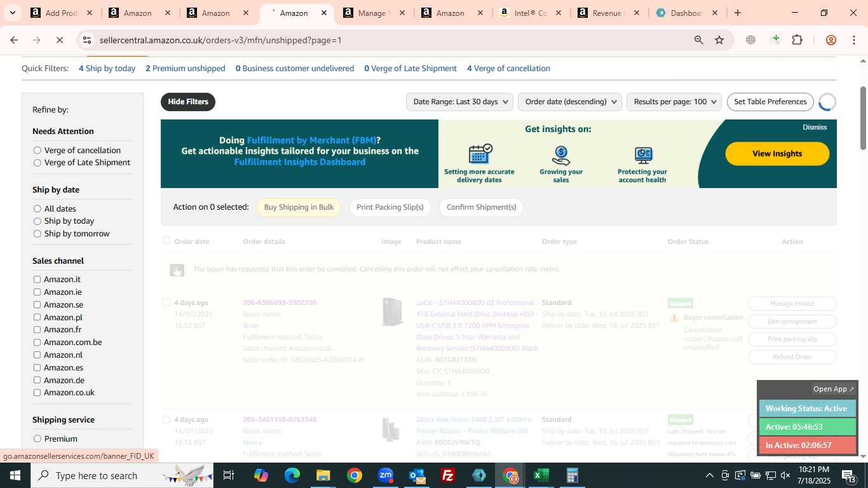The height and width of the screenshot is (488, 868).
Task: Click Confirm Shipment(s) button
Action: [x=481, y=207]
